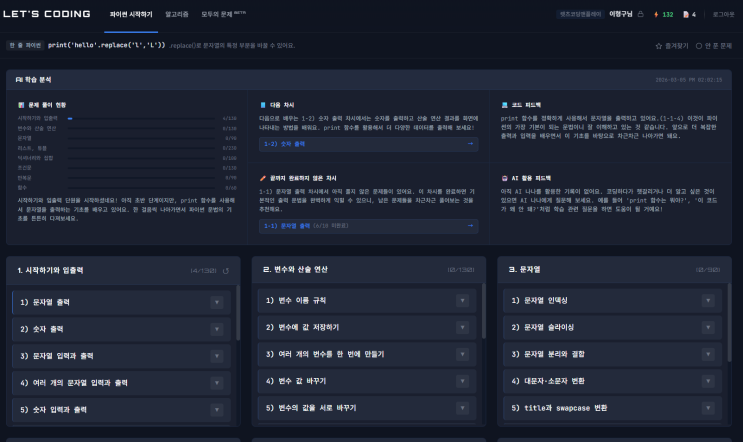Expand 1) 문자열 출력 row arrow

click(217, 302)
